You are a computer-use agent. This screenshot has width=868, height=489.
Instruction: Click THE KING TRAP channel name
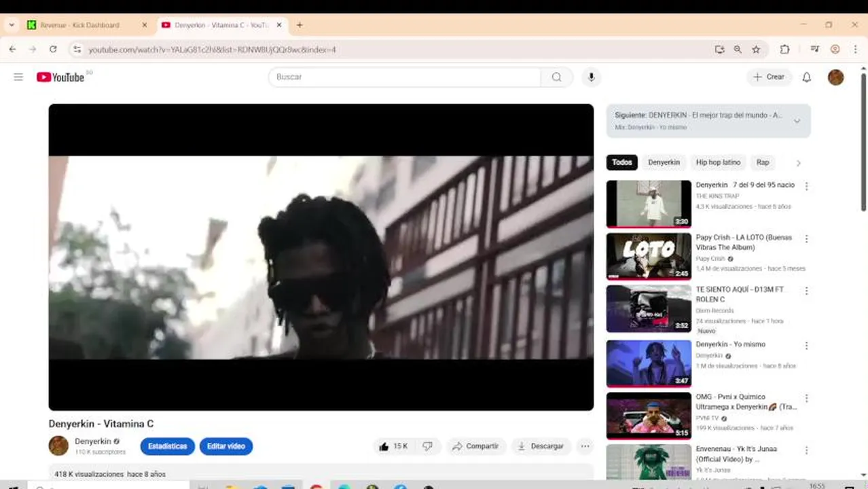[717, 196]
